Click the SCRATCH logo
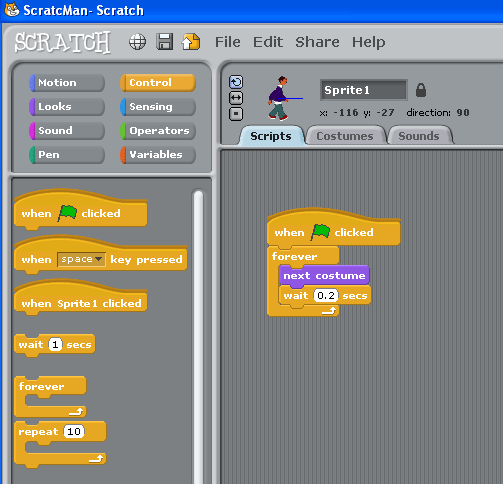 point(62,42)
